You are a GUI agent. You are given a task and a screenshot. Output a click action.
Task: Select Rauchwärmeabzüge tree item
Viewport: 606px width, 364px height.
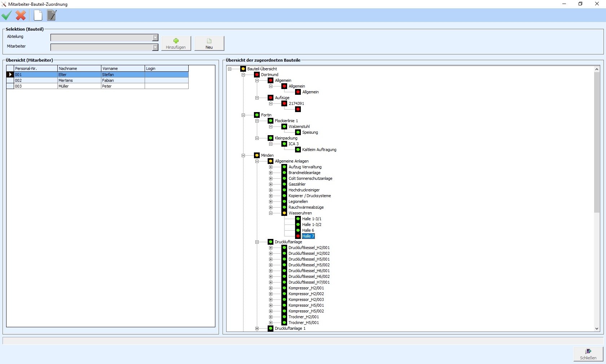pos(306,207)
